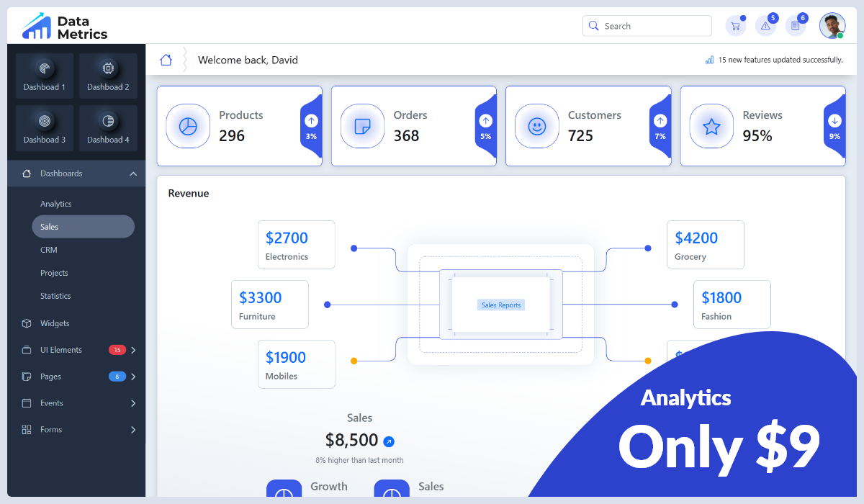Click the Sales upward arrow indicator
Viewport: 864px width, 504px height.
click(388, 440)
